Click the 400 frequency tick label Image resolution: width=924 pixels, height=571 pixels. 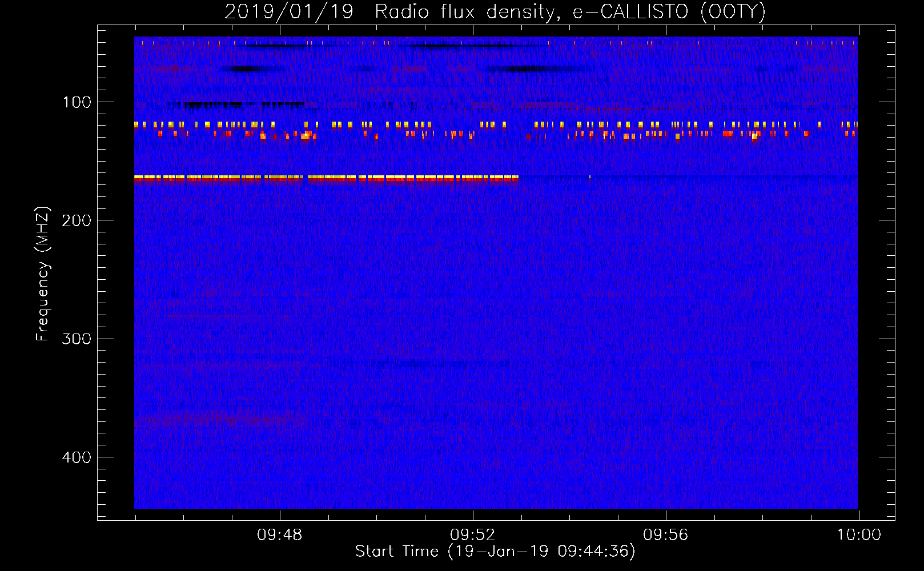pos(77,457)
